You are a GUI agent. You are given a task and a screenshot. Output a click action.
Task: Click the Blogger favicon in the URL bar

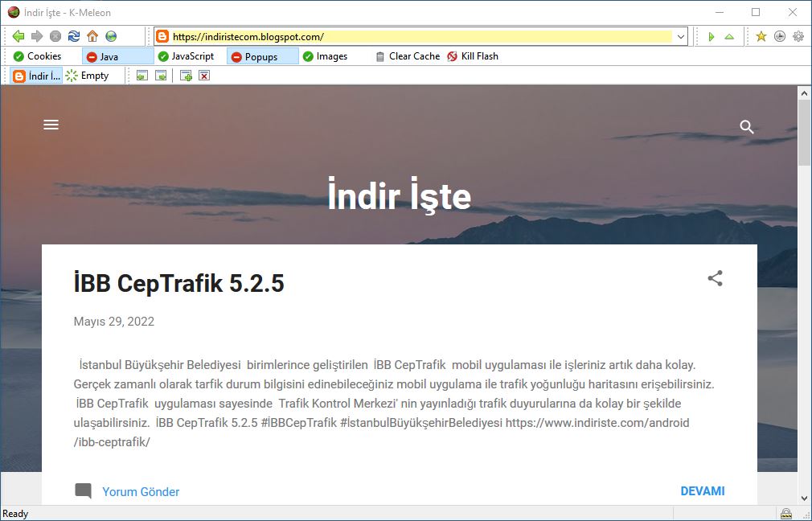tap(162, 36)
